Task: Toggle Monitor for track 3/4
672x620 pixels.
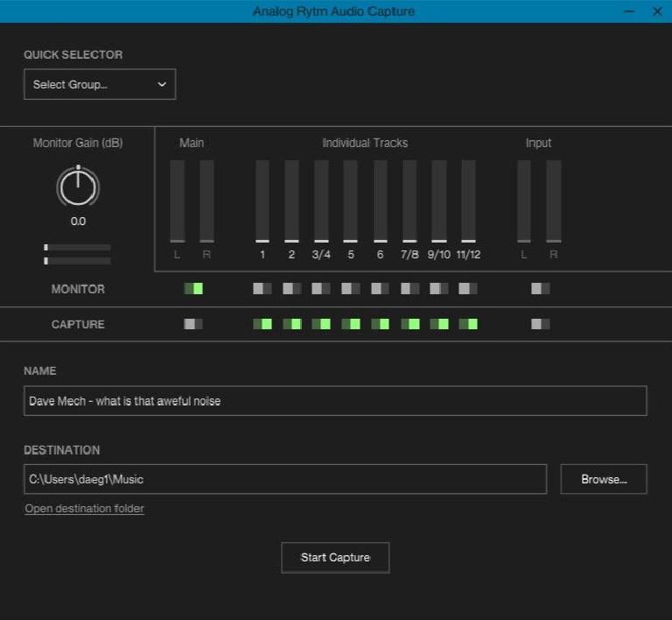Action: pyautogui.click(x=321, y=289)
